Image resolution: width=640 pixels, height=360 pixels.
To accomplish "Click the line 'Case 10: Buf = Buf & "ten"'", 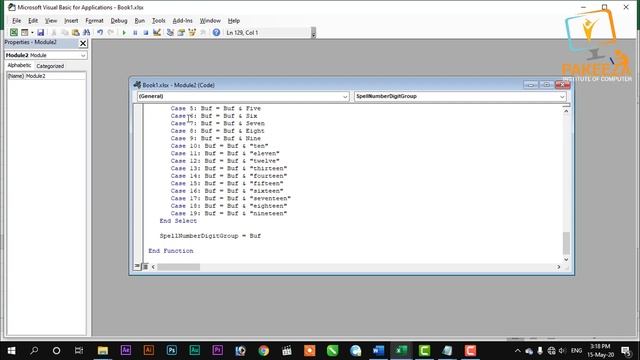I will pyautogui.click(x=219, y=146).
